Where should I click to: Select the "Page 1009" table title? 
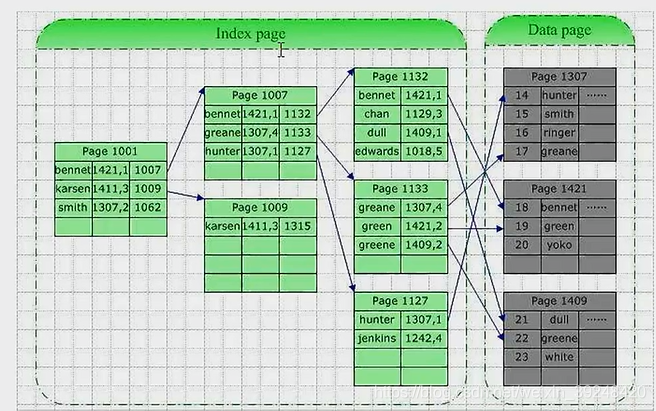(x=260, y=208)
